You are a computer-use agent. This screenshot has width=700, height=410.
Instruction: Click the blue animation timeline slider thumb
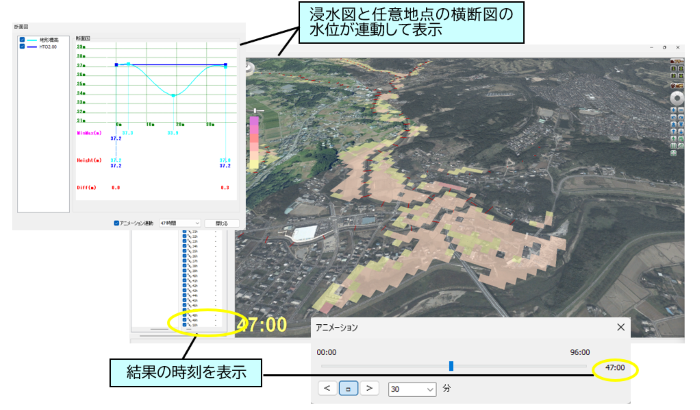point(451,366)
